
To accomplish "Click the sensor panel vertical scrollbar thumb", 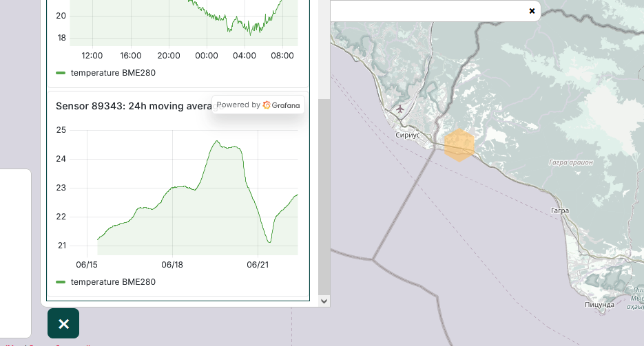I will coord(324,197).
